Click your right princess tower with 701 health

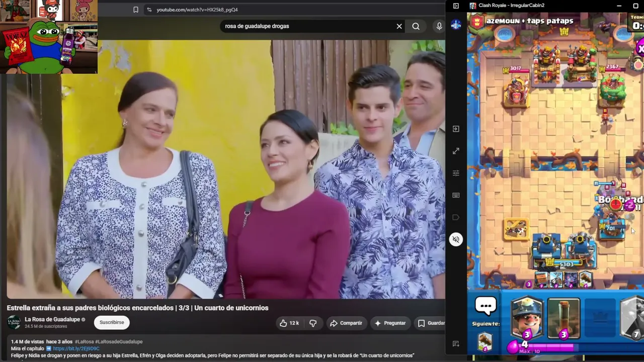[612, 227]
